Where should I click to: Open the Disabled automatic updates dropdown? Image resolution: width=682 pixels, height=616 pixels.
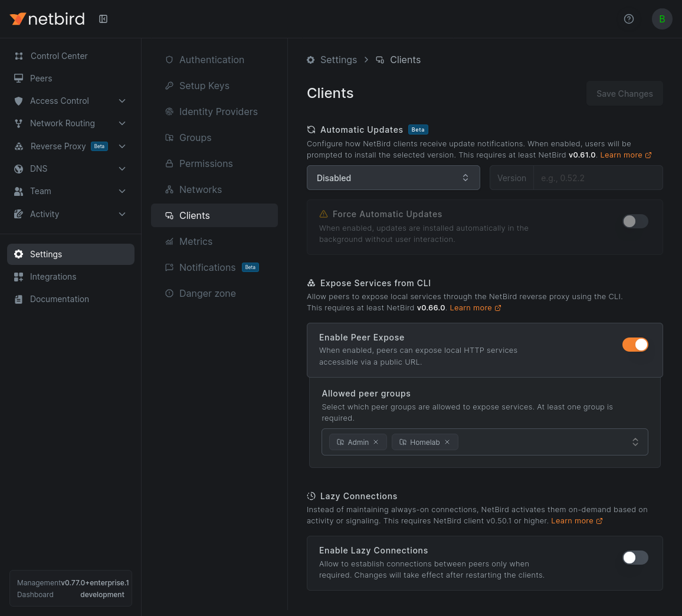[393, 178]
